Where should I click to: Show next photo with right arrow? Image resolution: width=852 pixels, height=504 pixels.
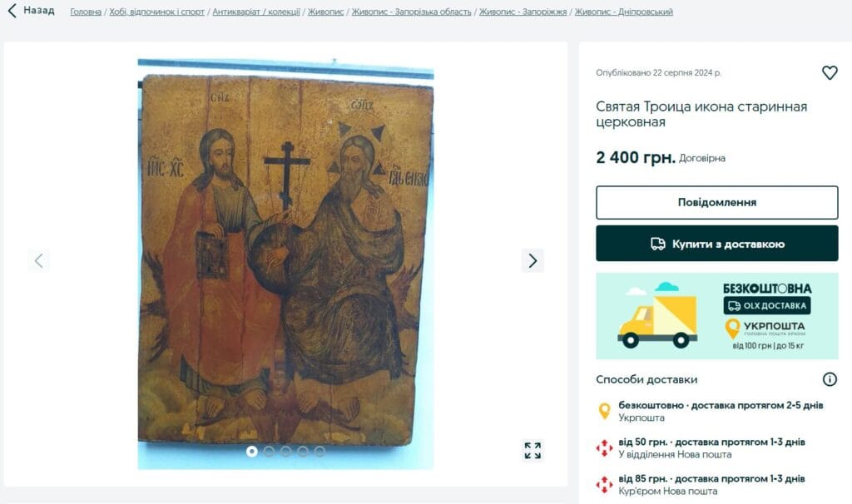coord(532,260)
